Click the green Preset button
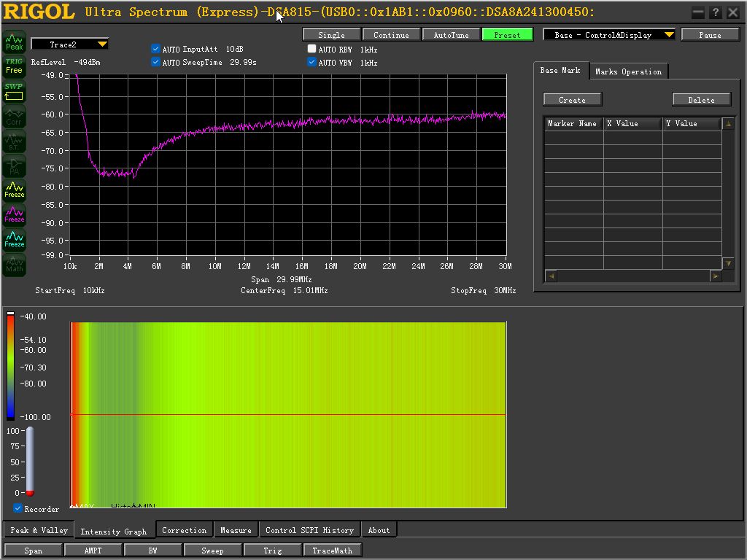Screen dimensions: 747x560 [x=508, y=35]
